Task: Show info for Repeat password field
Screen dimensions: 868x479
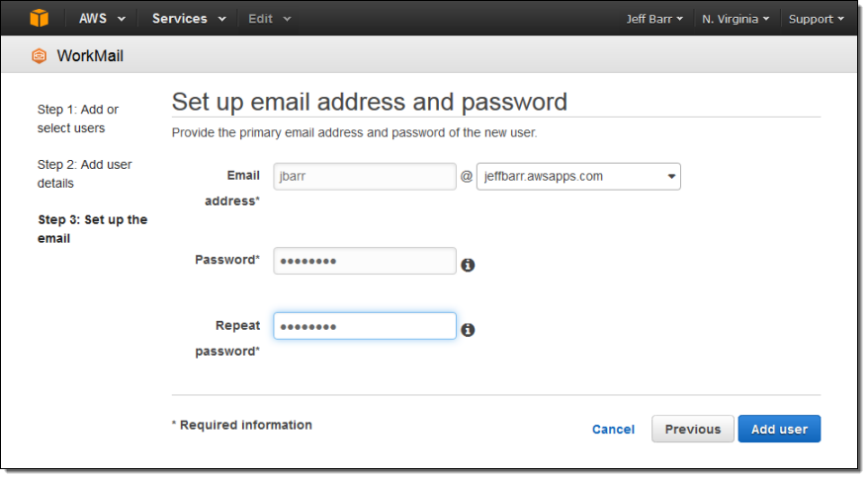Action: tap(469, 330)
